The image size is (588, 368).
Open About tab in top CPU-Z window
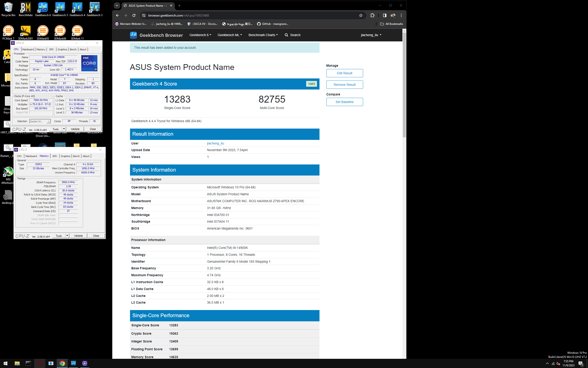point(83,49)
